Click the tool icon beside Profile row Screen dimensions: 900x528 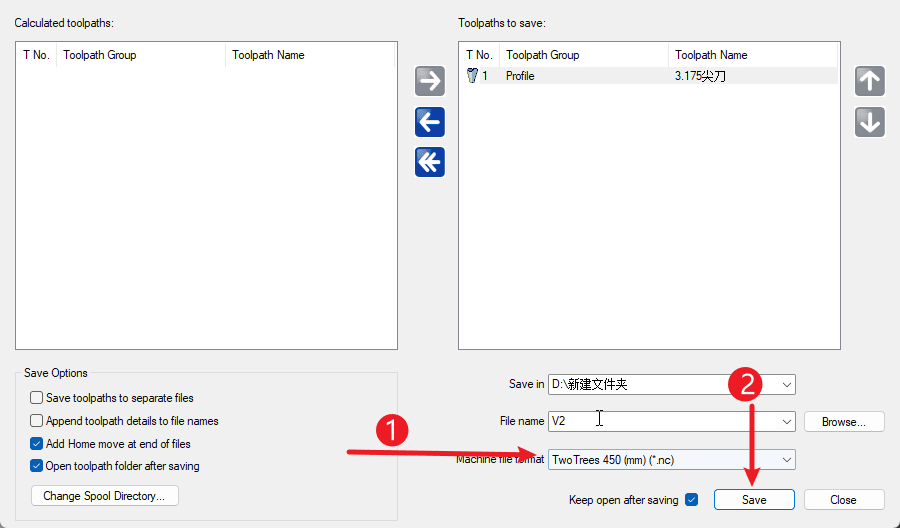coord(472,76)
